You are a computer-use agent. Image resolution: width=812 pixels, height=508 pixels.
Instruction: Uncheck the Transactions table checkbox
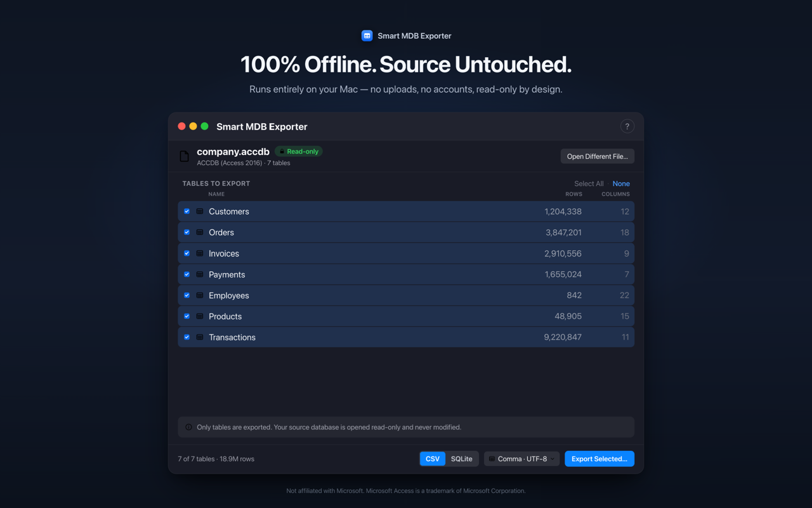click(x=187, y=337)
